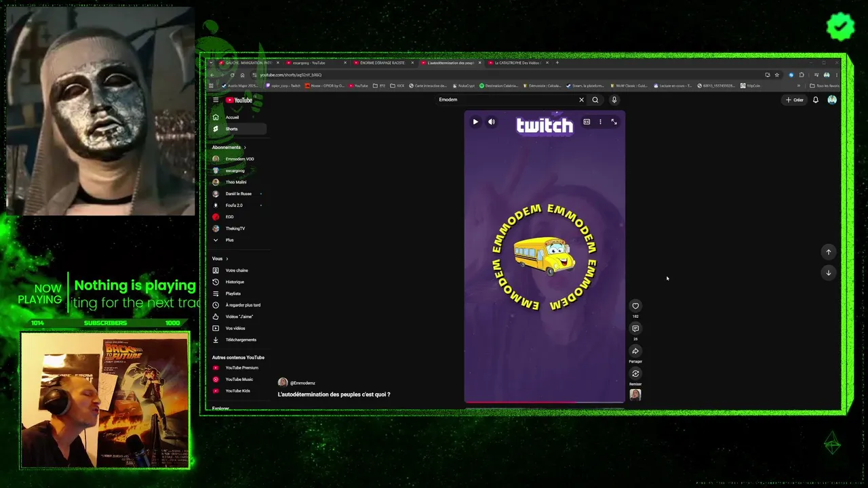Select the L'autodétermination des peuples tab
The height and width of the screenshot is (488, 868).
tap(450, 63)
